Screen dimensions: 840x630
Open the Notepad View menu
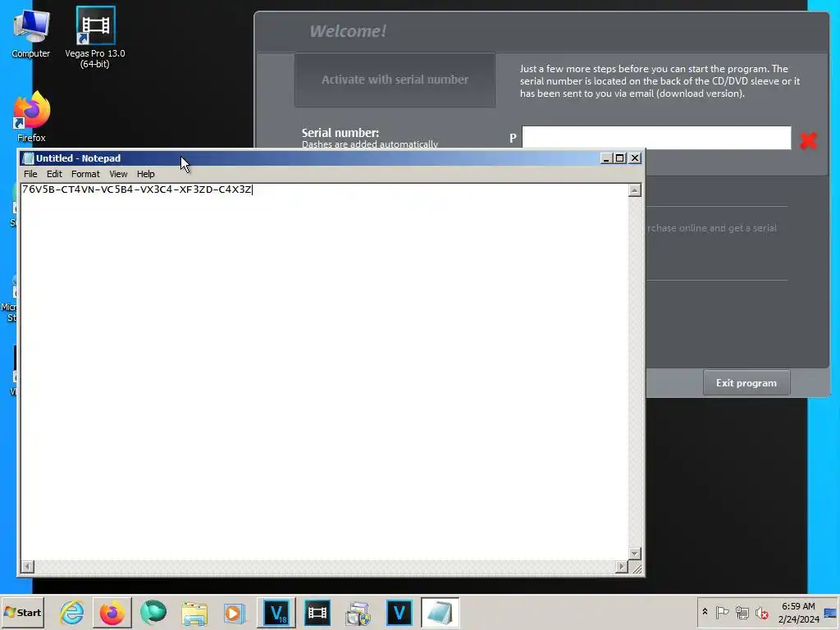[x=118, y=174]
